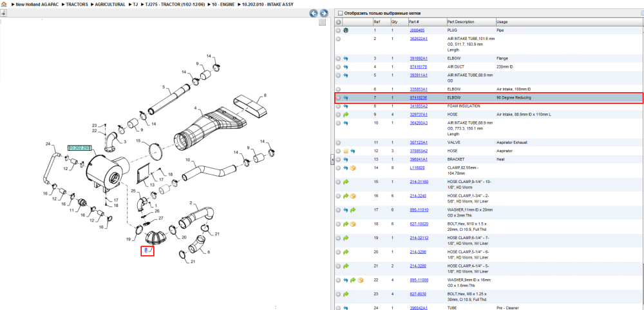Image resolution: width=644 pixels, height=310 pixels.
Task: Open part number 362622A1 link
Action: click(x=419, y=39)
